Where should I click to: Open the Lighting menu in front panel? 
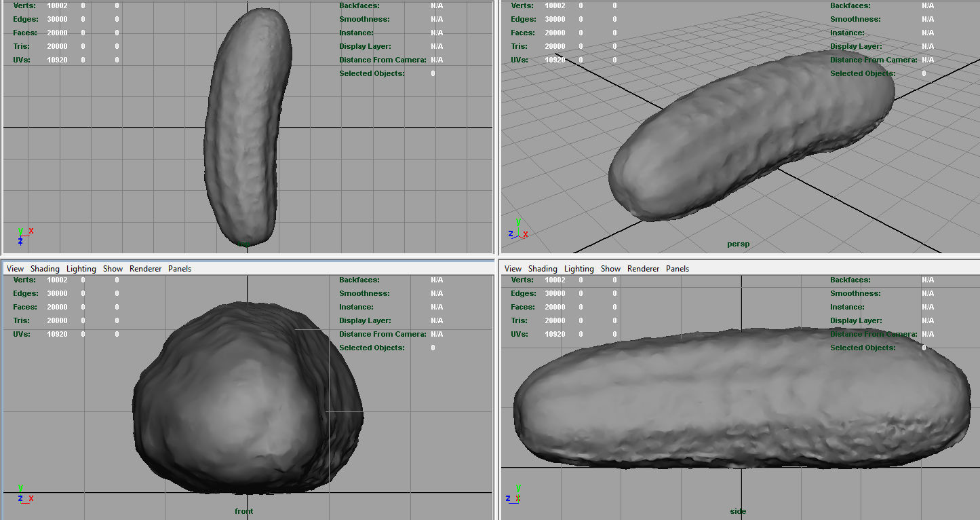click(81, 269)
